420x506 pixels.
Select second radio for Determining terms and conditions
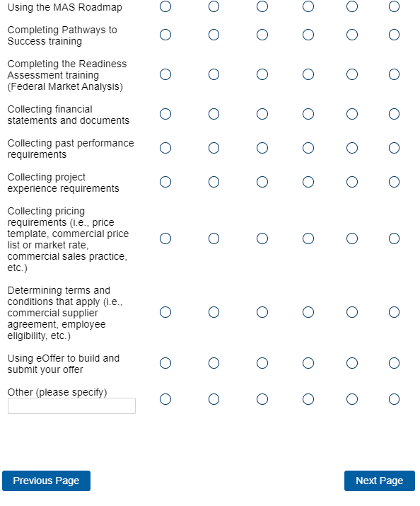click(214, 312)
